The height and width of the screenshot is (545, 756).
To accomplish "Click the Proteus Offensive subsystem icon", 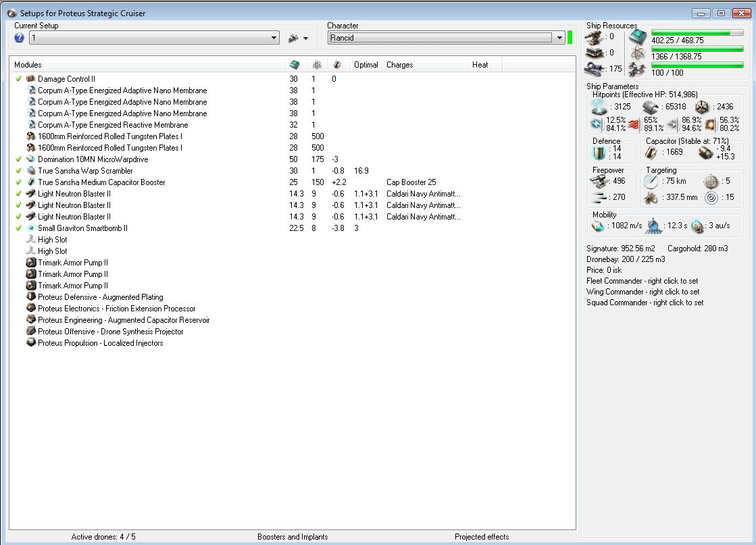I will (x=31, y=332).
